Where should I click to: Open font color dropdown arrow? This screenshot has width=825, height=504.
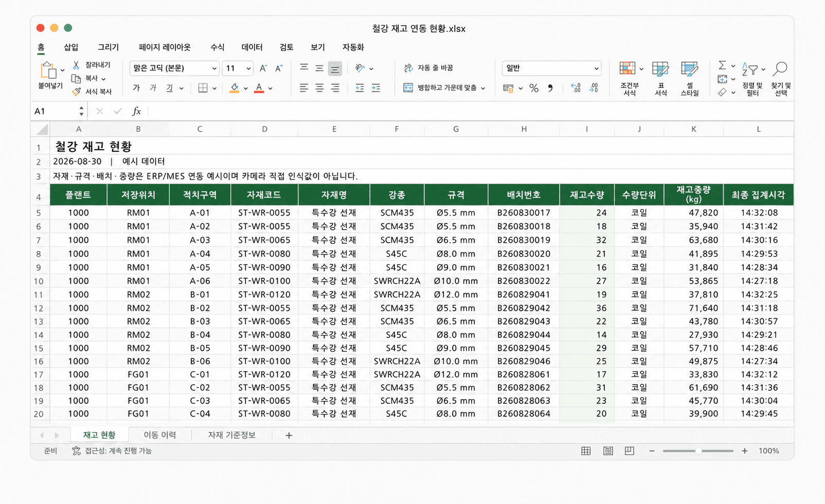pos(271,88)
